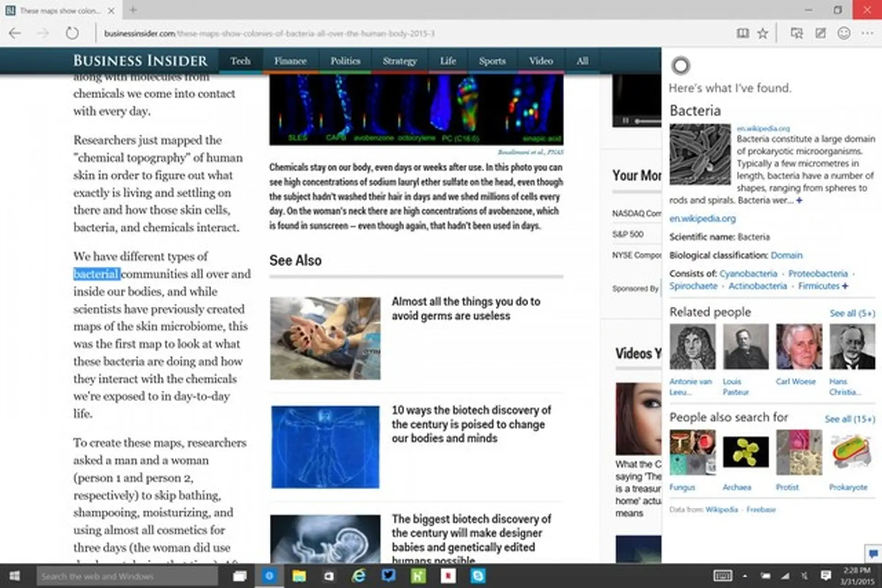882x588 pixels.
Task: Open the Freebase data source link
Action: [761, 510]
